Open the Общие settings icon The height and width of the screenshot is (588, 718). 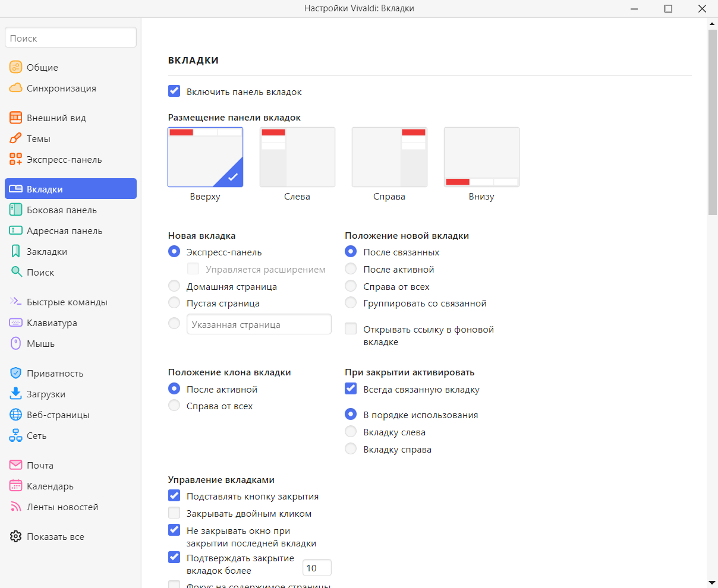pyautogui.click(x=15, y=67)
